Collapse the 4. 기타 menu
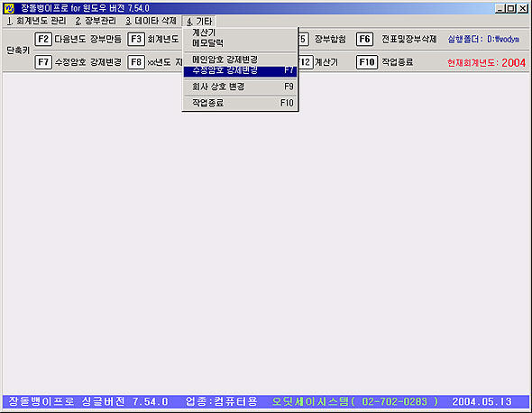The height and width of the screenshot is (413, 532). pyautogui.click(x=199, y=22)
